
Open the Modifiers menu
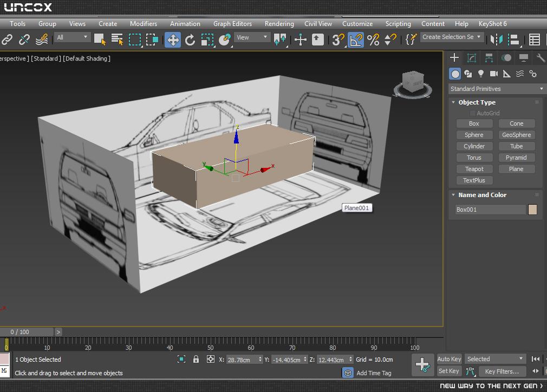click(x=144, y=24)
